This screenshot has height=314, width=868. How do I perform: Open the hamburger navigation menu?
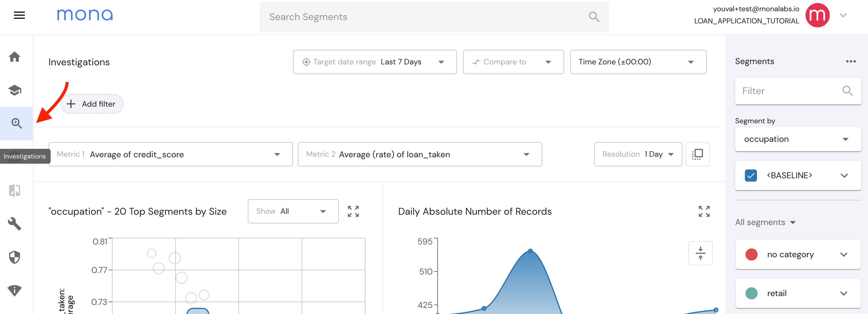(x=19, y=15)
